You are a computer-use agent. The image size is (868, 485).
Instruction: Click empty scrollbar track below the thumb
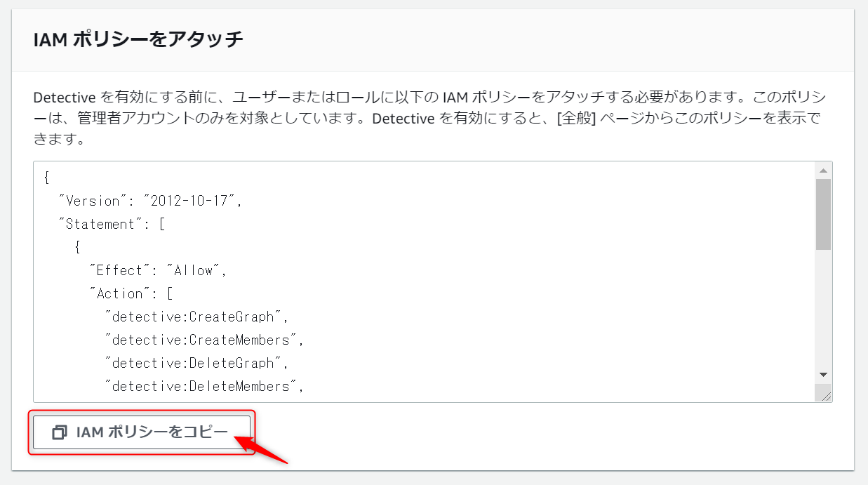click(x=824, y=309)
